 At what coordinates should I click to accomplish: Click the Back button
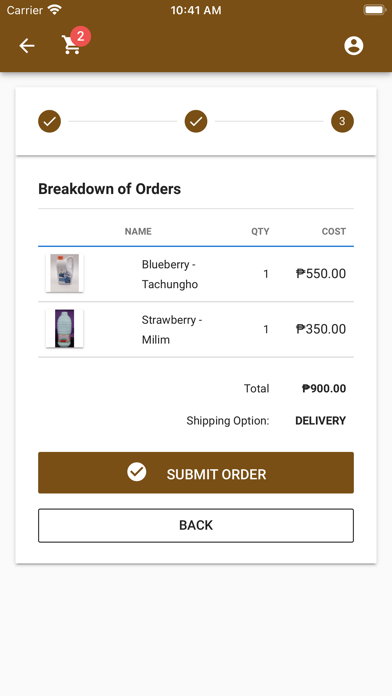click(196, 526)
